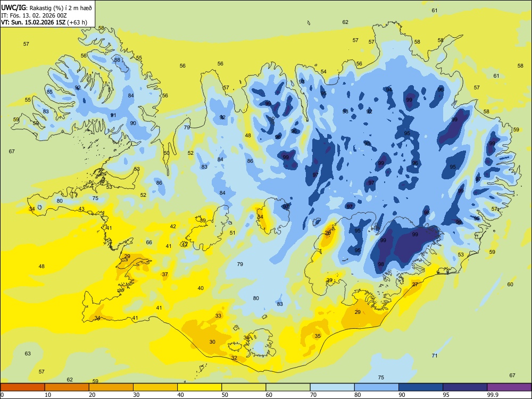Click the 80–90 medium blue legend swatch
Image resolution: width=532 pixels, height=399 pixels.
coord(377,387)
